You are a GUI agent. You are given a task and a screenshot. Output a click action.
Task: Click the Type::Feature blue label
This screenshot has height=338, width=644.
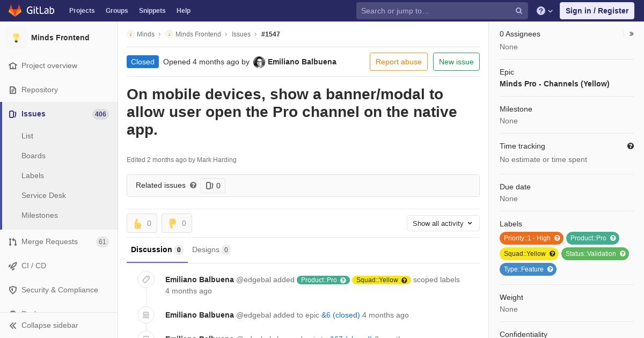click(x=528, y=269)
